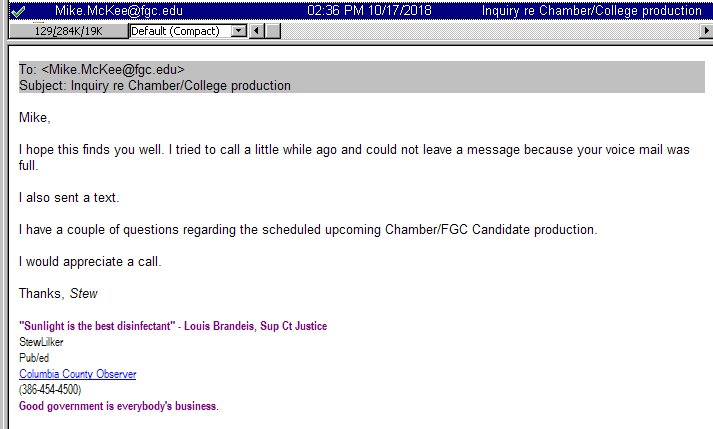Click the right scroll arrow at the toolbar's far end
713x429 pixels.
(707, 31)
